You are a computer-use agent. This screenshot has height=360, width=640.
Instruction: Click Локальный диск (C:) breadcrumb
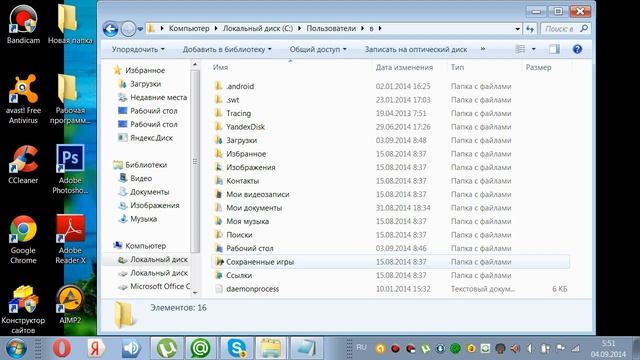coord(258,29)
